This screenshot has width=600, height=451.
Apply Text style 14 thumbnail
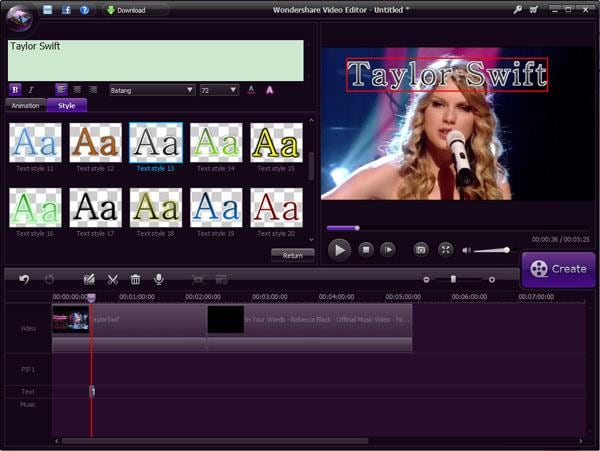(x=216, y=143)
